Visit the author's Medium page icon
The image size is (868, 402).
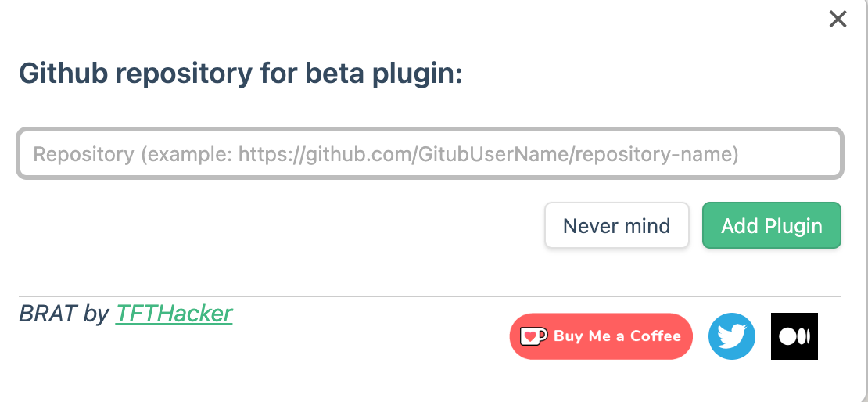794,336
